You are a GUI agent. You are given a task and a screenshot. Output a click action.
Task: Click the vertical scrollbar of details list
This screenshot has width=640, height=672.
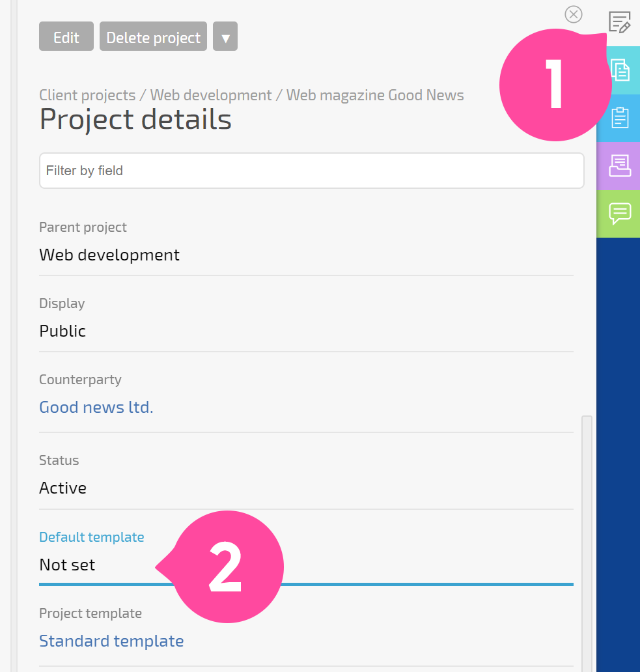pos(587,542)
